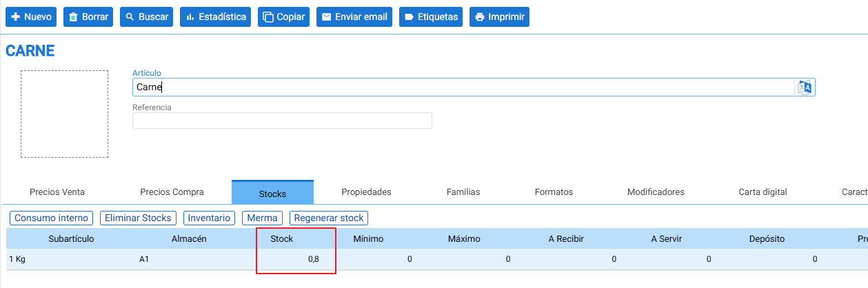The height and width of the screenshot is (288, 868).
Task: Open Buscar magnifier search
Action: 147,17
